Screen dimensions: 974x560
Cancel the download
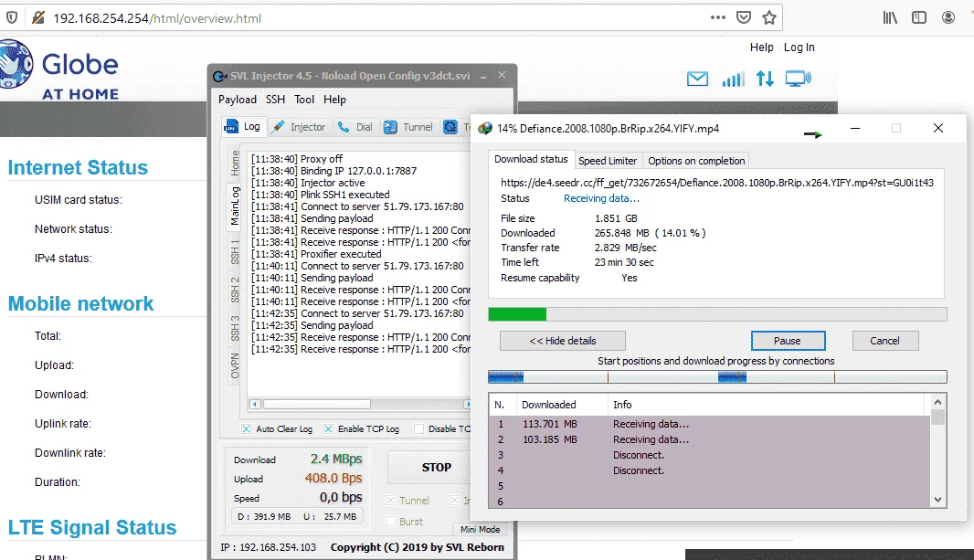(884, 341)
